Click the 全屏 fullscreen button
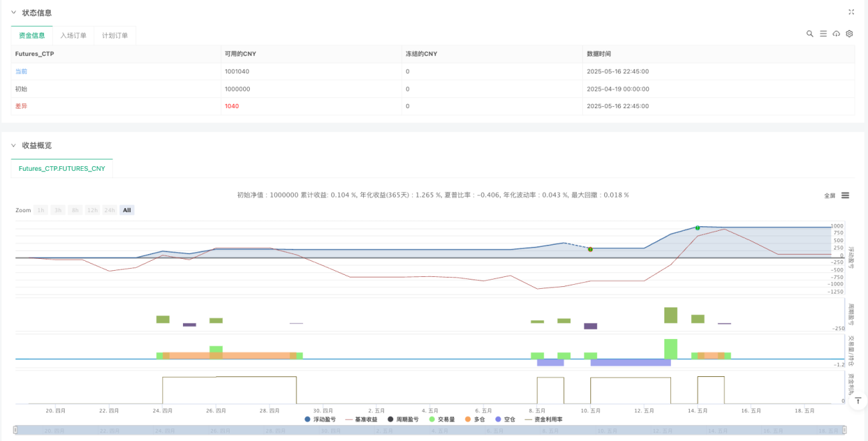The width and height of the screenshot is (868, 441). [x=830, y=195]
